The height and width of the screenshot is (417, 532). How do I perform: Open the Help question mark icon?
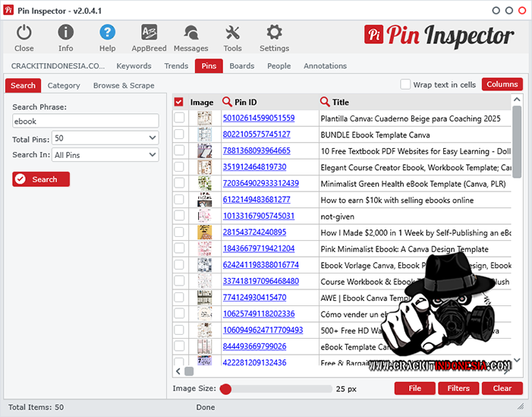tap(108, 33)
